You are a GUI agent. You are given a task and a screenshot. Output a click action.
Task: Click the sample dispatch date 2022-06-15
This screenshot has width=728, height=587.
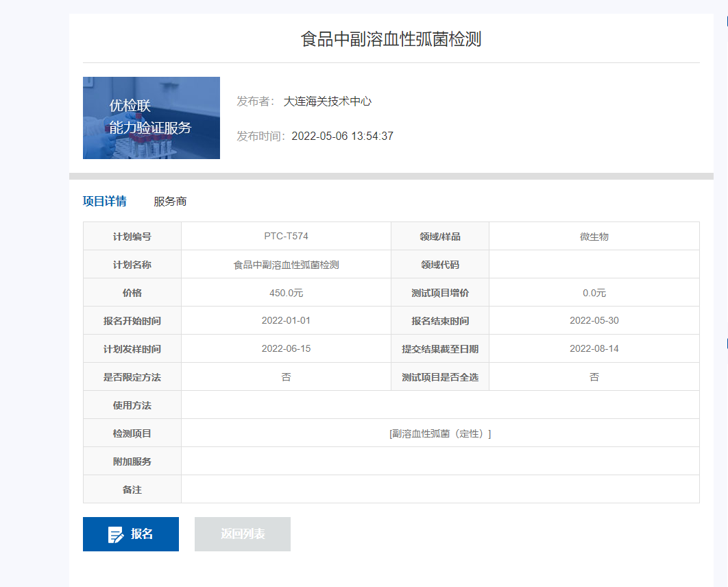click(x=286, y=349)
